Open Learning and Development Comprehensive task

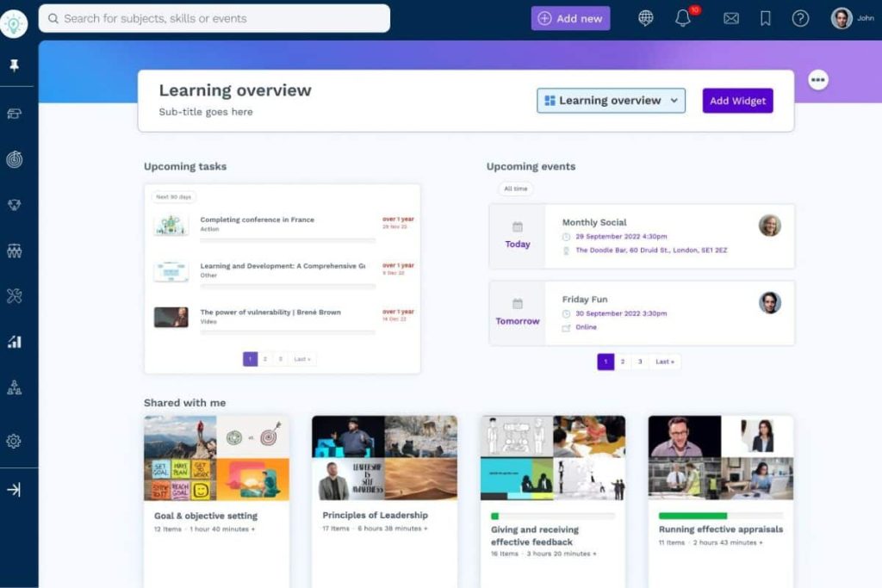click(283, 266)
